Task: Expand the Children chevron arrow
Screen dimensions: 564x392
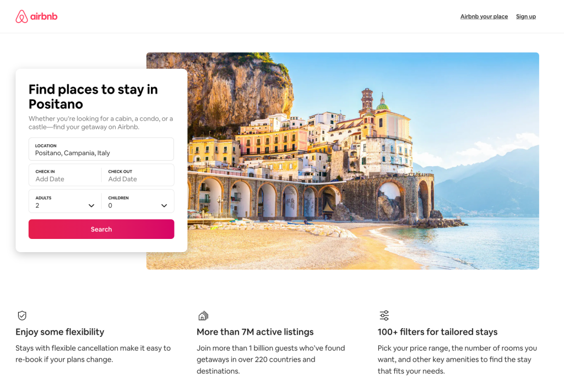Action: [x=164, y=206]
